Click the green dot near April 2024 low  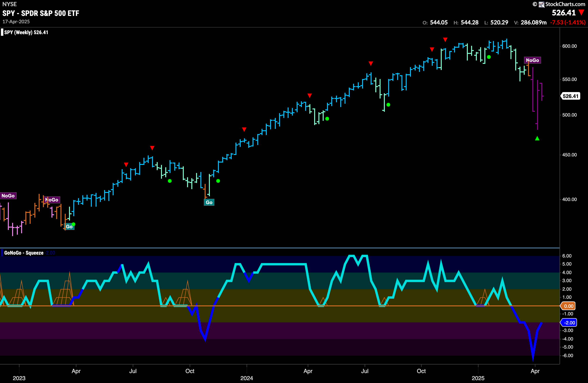coord(327,119)
